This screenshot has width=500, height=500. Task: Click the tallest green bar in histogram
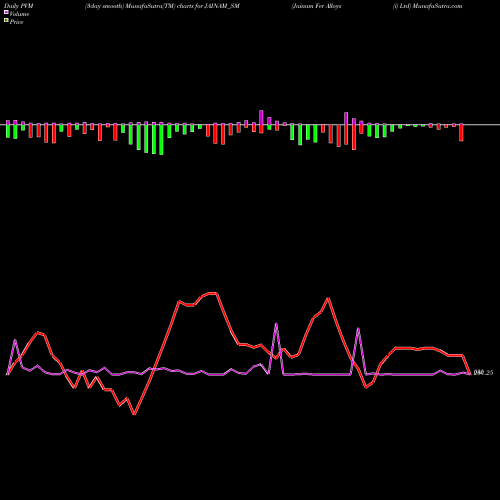pos(162,140)
